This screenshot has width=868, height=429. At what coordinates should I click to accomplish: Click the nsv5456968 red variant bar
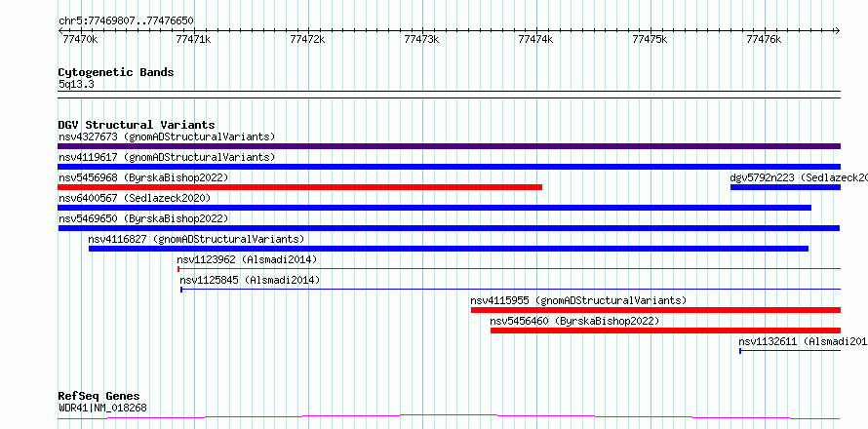click(x=300, y=187)
